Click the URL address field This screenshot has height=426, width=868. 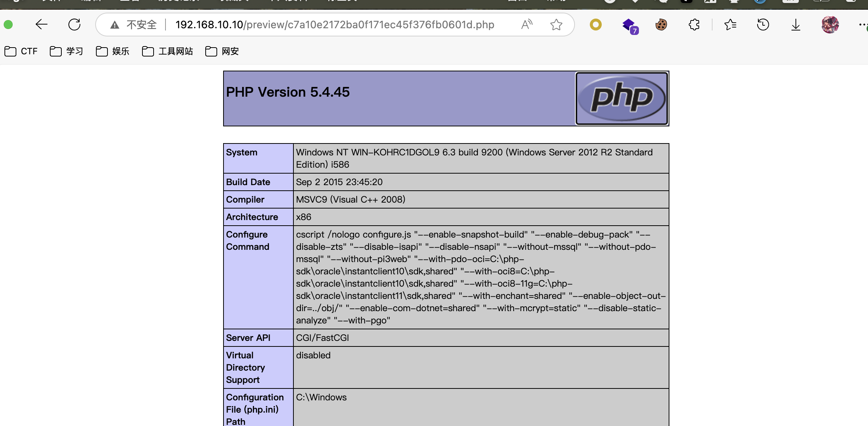click(x=335, y=25)
